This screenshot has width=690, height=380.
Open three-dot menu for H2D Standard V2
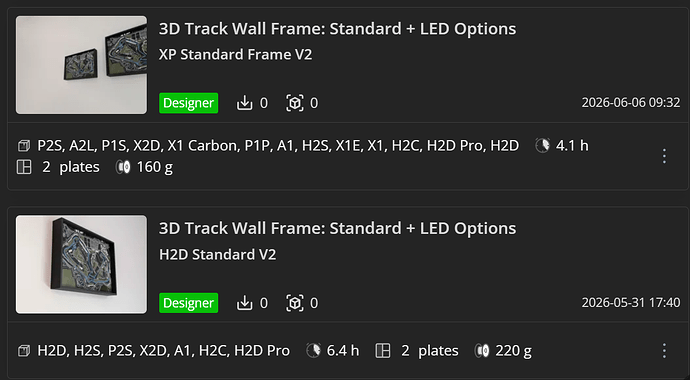[x=664, y=351]
